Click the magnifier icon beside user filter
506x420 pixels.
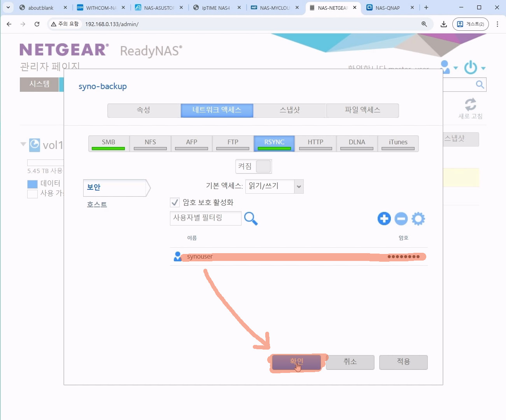251,219
